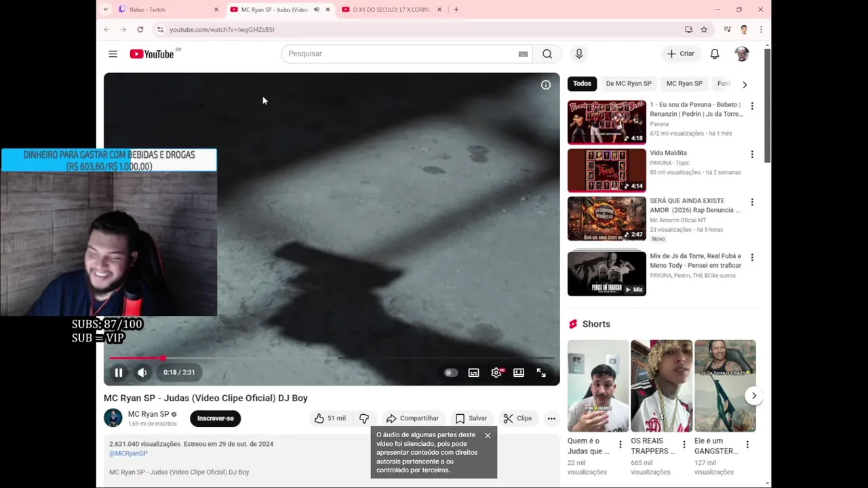Click the Criar create button

pos(680,54)
